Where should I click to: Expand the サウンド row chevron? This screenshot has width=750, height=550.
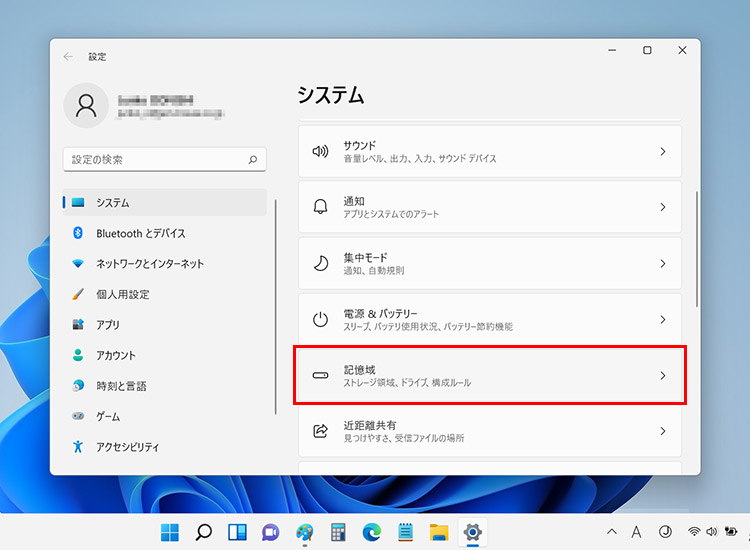[x=662, y=152]
